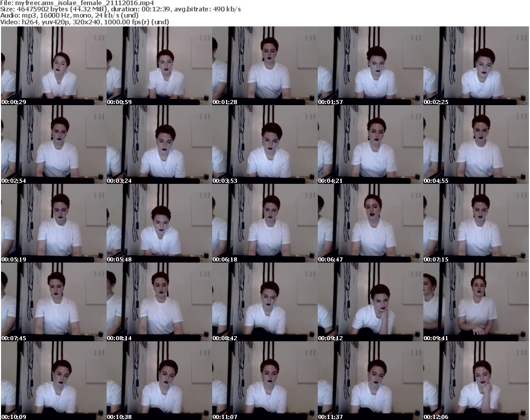Image resolution: width=530 pixels, height=420 pixels.
Task: Click the Size line showing 44.32 MiB
Action: (121, 9)
